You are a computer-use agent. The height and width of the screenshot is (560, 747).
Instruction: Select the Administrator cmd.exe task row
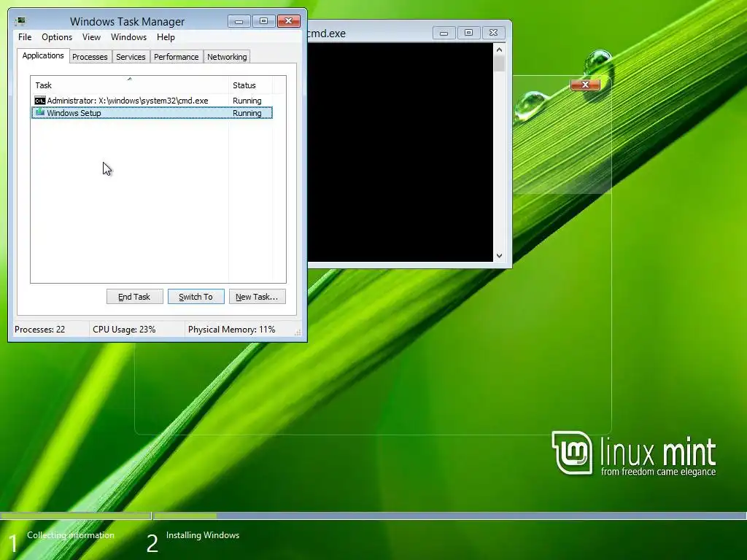[x=152, y=101]
